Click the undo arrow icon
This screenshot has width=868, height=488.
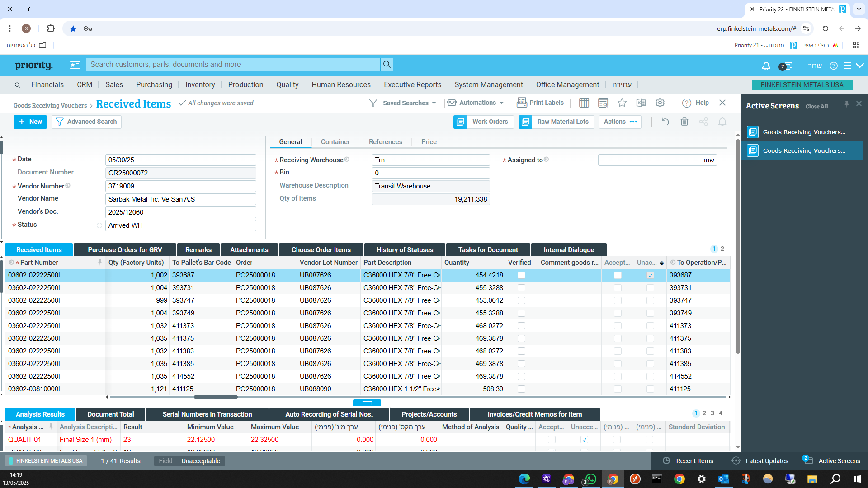(665, 122)
